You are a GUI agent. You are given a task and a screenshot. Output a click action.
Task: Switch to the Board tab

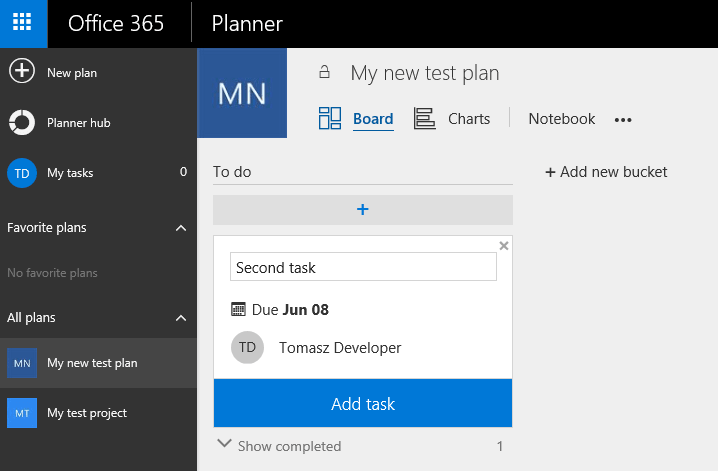[x=373, y=119]
